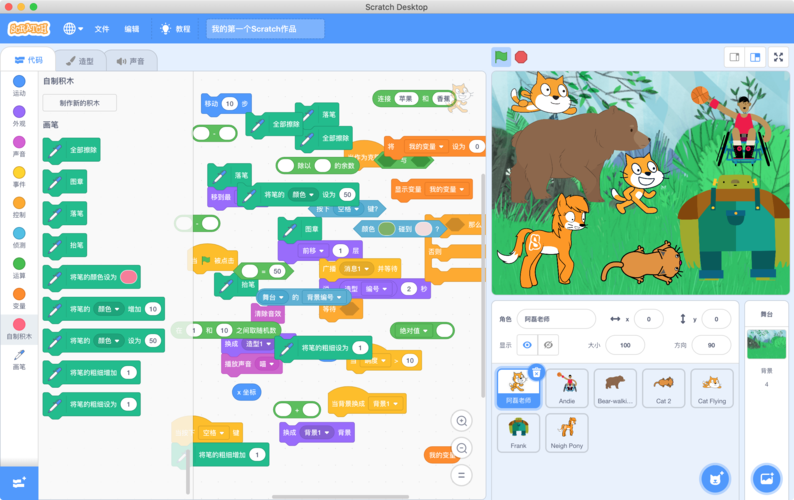Viewport: 794px width, 500px height.
Task: Open 我的变量 dropdown in 显示变量 block
Action: coord(446,189)
